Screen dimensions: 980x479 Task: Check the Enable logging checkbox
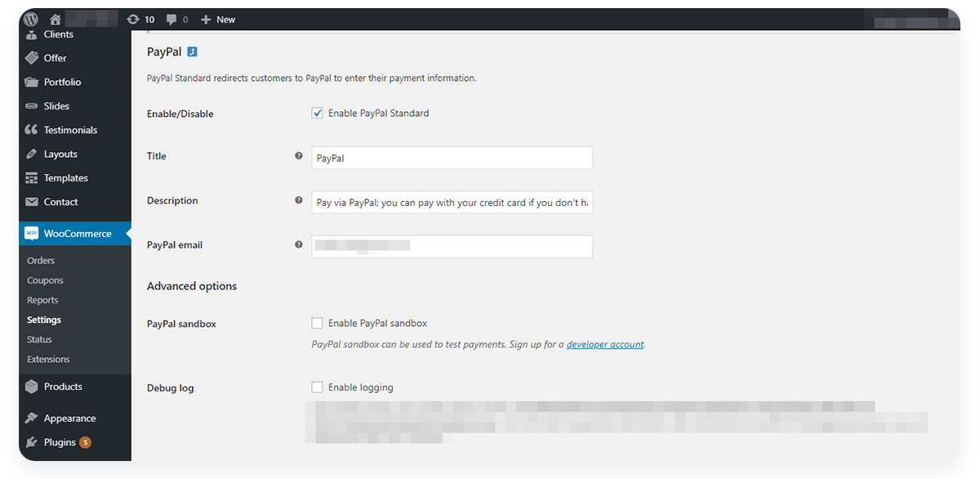[x=318, y=387]
